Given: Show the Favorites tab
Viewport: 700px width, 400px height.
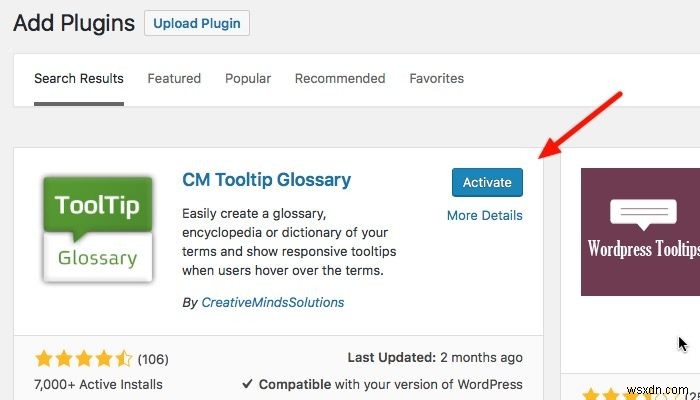Looking at the screenshot, I should click(437, 78).
